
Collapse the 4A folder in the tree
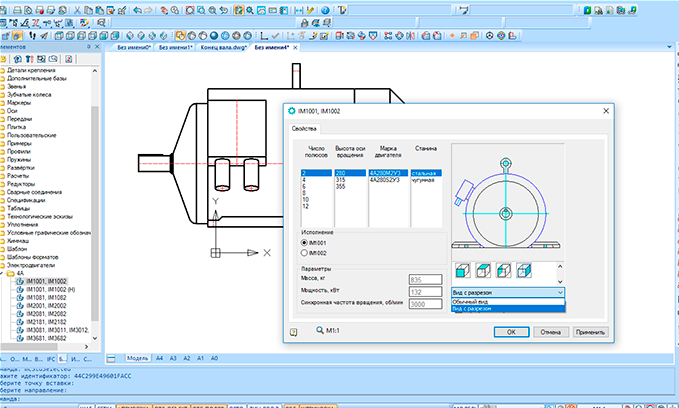[2, 273]
